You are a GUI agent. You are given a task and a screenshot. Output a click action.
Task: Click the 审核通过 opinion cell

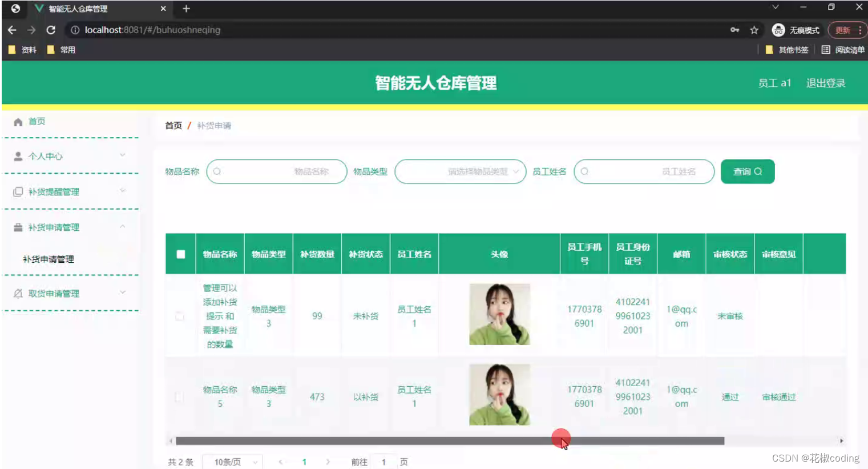coord(779,397)
